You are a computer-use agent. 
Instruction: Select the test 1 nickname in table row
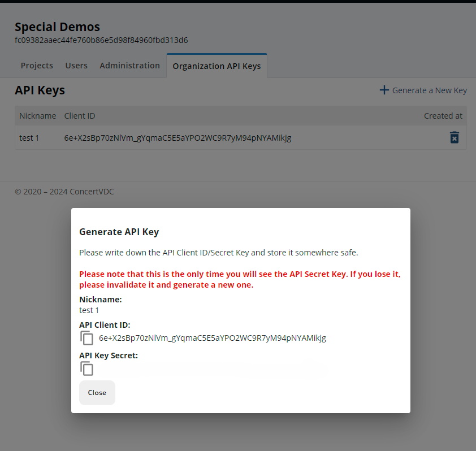pos(29,137)
